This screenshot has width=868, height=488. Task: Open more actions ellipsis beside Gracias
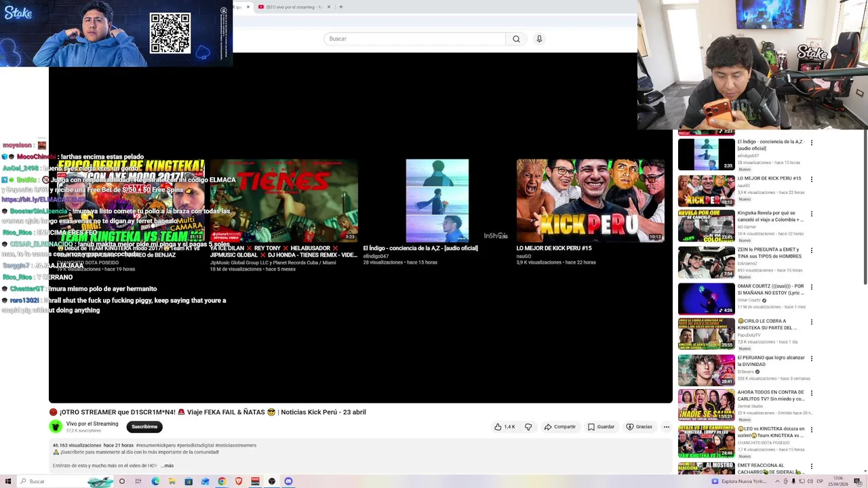point(667,427)
